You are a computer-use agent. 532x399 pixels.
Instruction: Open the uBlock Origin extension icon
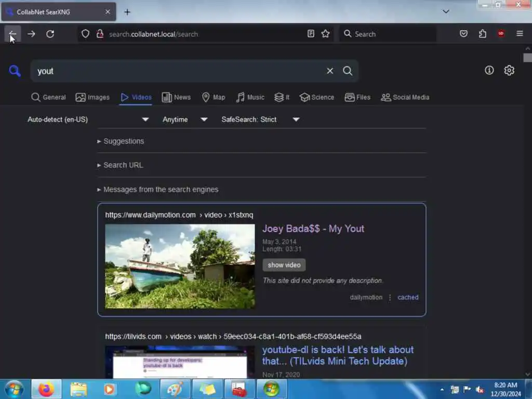[501, 34]
